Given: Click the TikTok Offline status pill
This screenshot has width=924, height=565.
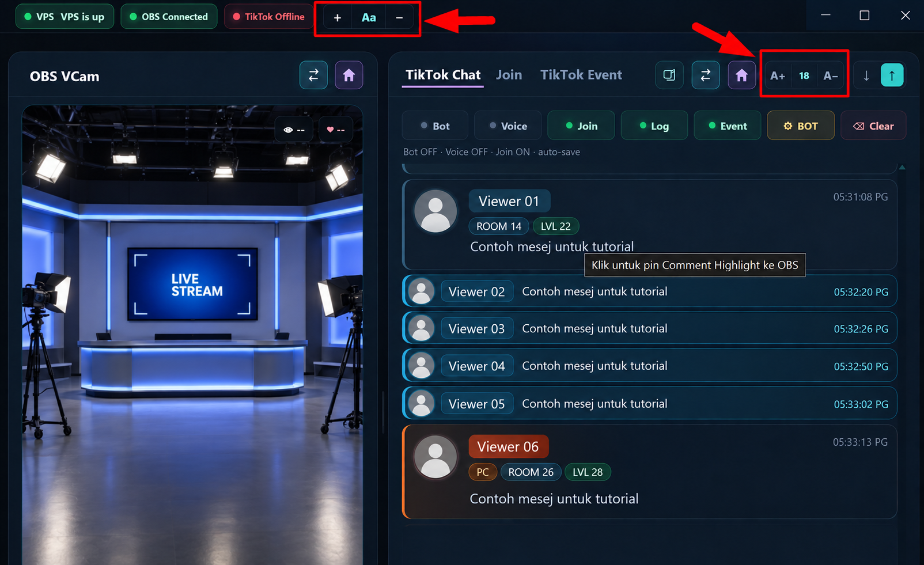Looking at the screenshot, I should click(268, 17).
